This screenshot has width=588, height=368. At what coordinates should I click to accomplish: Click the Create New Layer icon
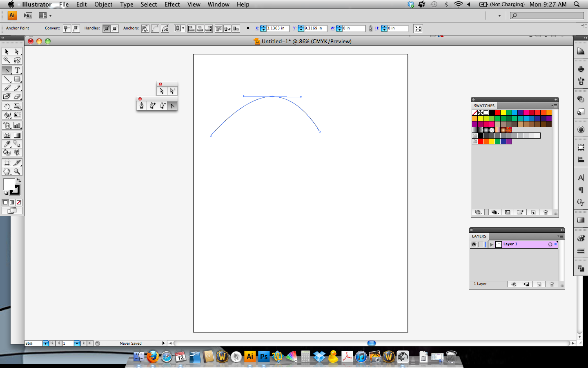coord(539,284)
